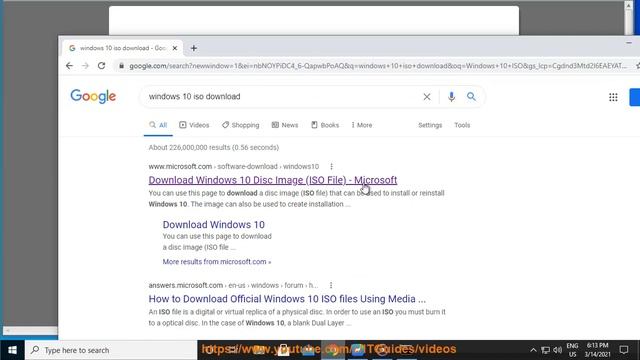The image size is (640, 360).
Task: Open search Settings
Action: [x=430, y=125]
